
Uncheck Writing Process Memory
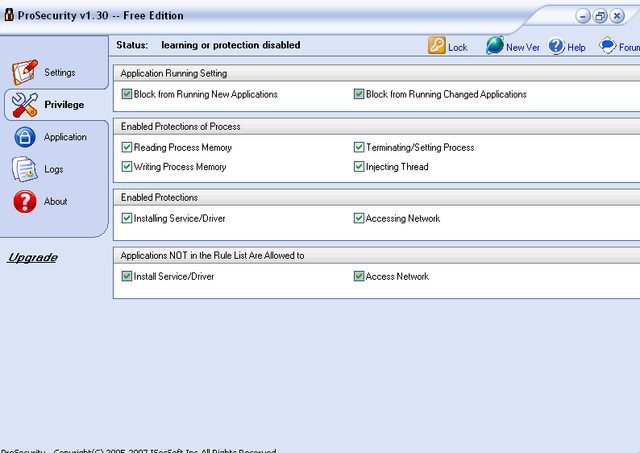coord(127,167)
